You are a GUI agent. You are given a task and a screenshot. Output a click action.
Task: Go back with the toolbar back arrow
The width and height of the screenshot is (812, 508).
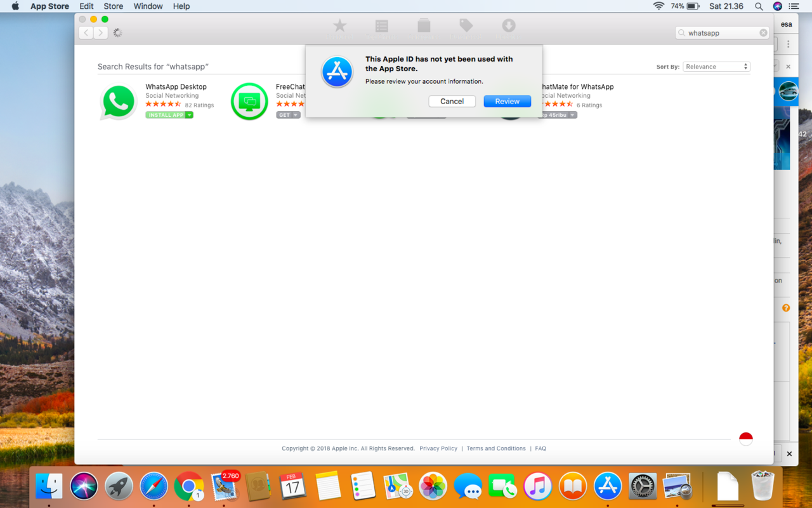(86, 33)
